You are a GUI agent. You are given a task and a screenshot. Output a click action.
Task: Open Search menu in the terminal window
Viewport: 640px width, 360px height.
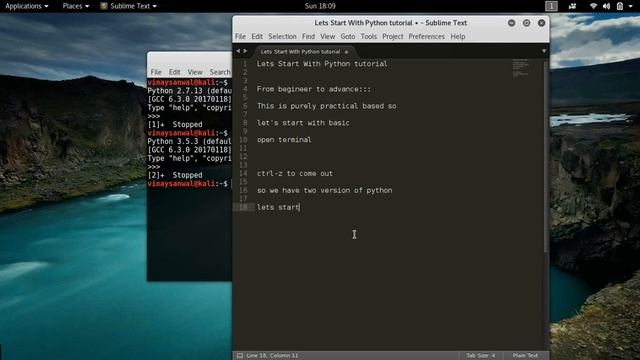click(x=220, y=72)
